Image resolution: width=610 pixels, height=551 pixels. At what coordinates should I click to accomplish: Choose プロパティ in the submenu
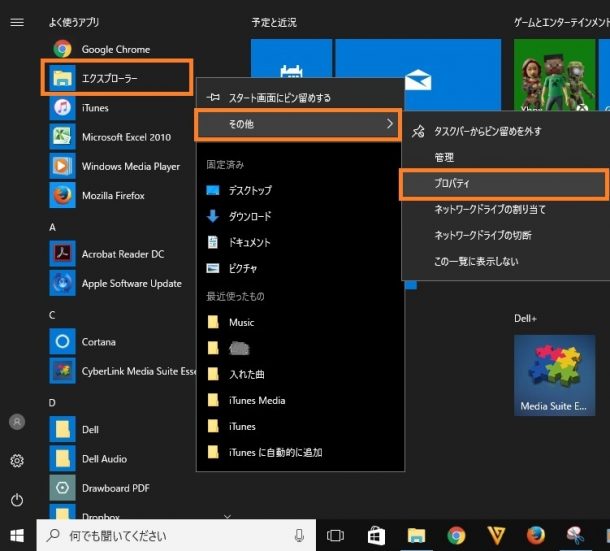[505, 184]
